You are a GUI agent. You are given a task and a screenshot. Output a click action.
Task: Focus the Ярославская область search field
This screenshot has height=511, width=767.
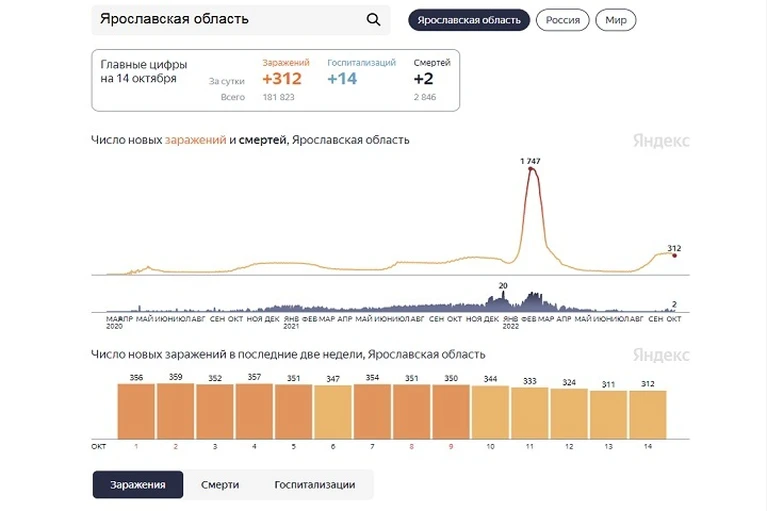[x=241, y=20]
